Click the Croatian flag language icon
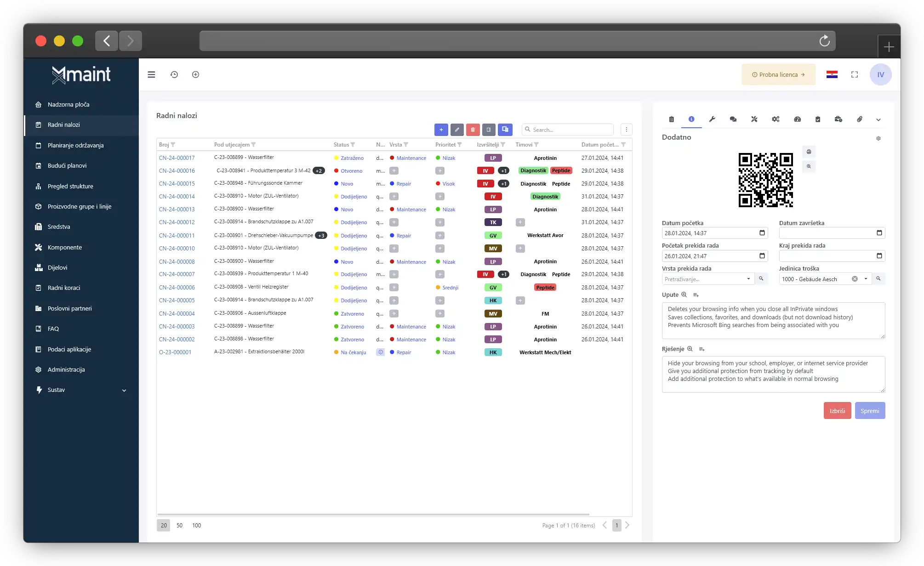Image resolution: width=924 pixels, height=566 pixels. [832, 74]
